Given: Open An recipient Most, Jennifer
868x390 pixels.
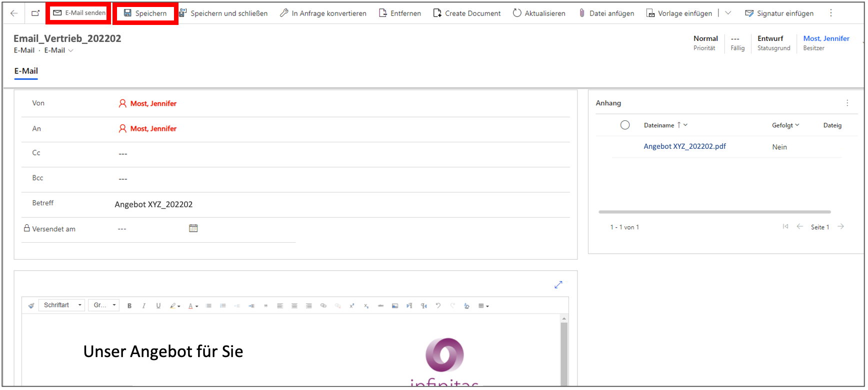Looking at the screenshot, I should (153, 128).
